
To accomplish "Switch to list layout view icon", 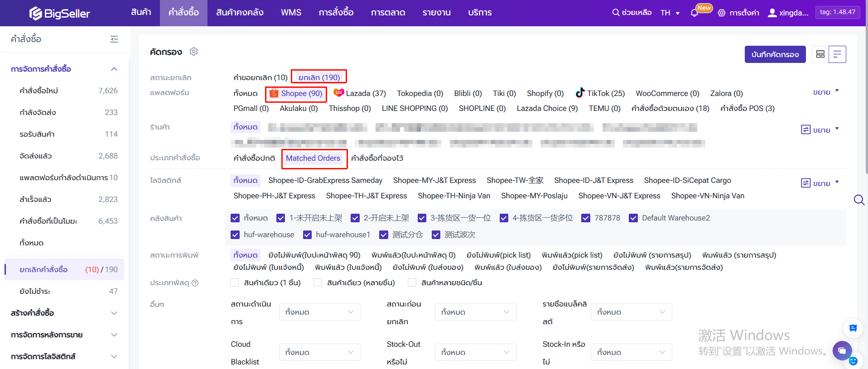I will [x=837, y=54].
